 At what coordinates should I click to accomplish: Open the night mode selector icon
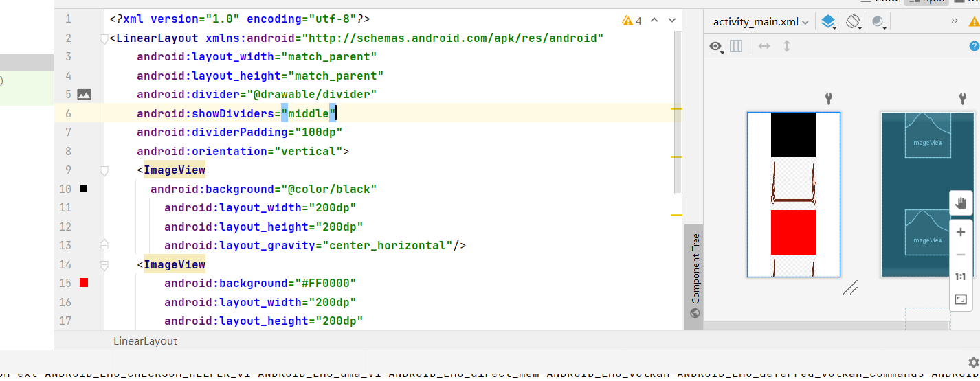point(878,22)
